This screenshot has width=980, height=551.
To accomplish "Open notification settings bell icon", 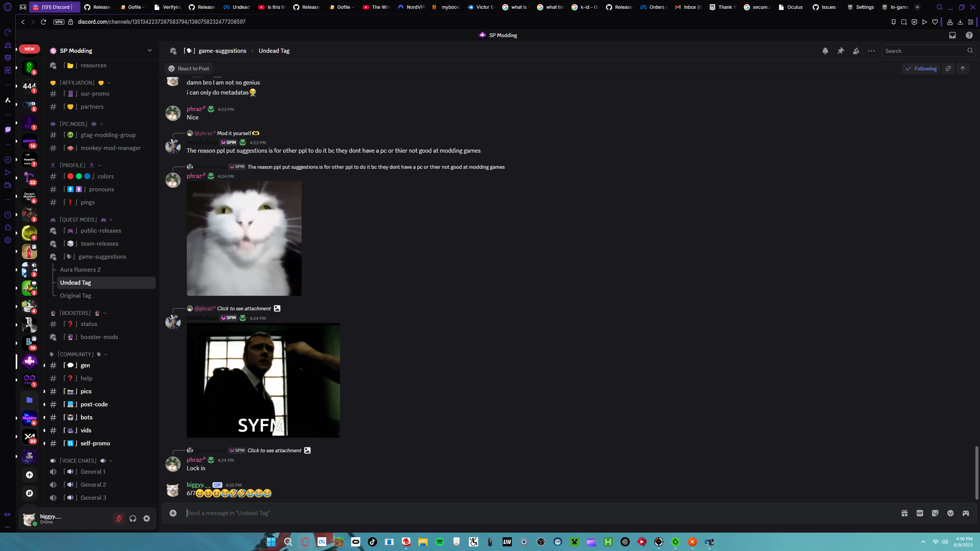I will (x=825, y=51).
